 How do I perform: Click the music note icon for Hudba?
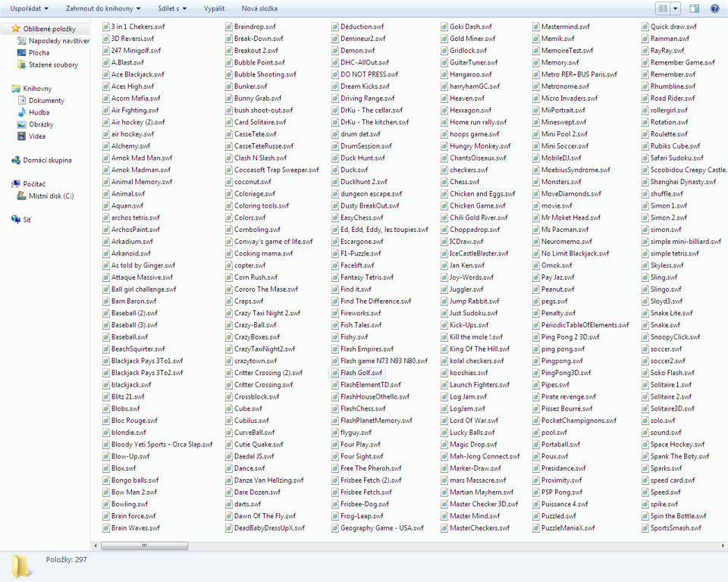21,112
